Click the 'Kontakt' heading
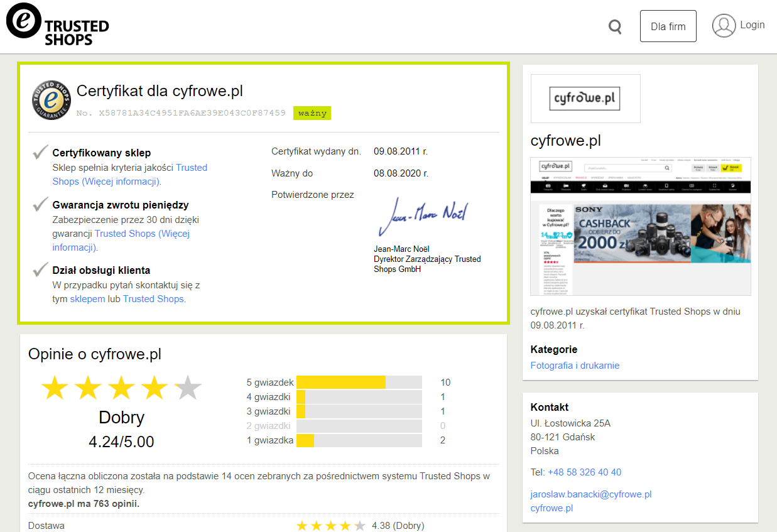This screenshot has width=777, height=532. tap(550, 407)
